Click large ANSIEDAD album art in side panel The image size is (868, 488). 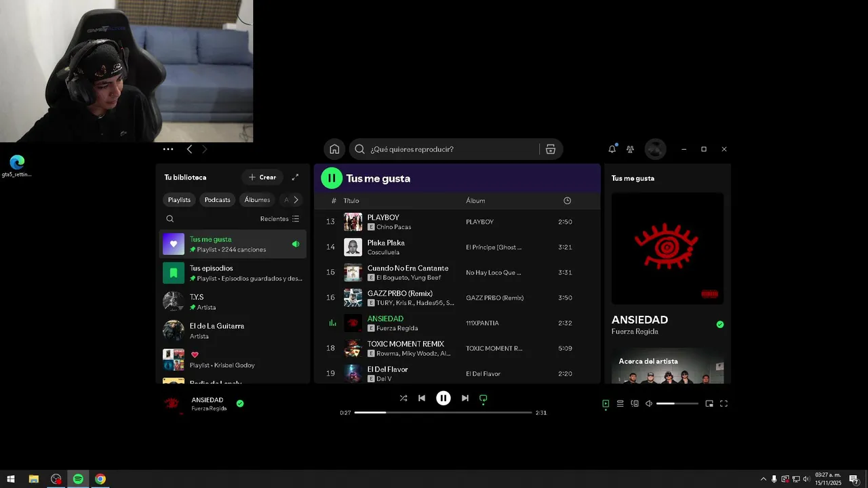[x=667, y=249]
